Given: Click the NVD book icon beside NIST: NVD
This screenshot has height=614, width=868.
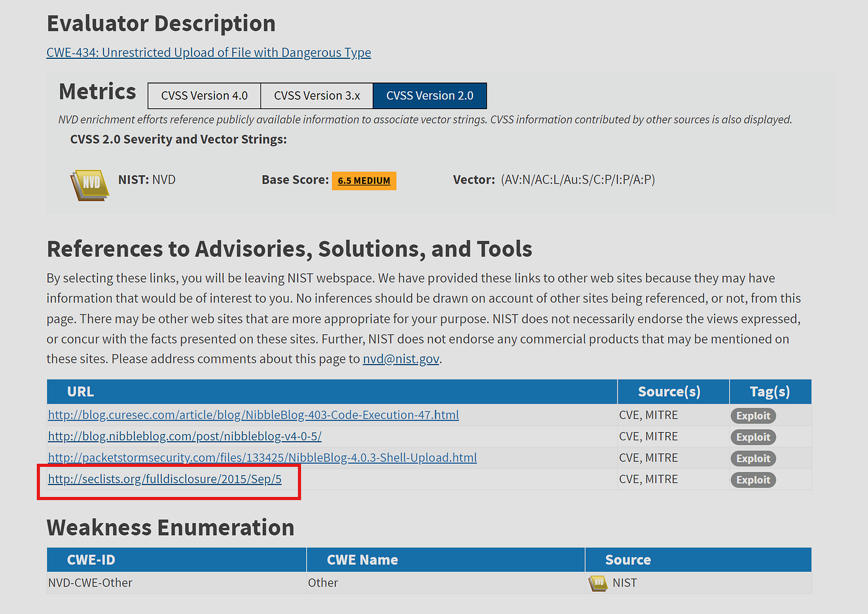Looking at the screenshot, I should (x=90, y=184).
